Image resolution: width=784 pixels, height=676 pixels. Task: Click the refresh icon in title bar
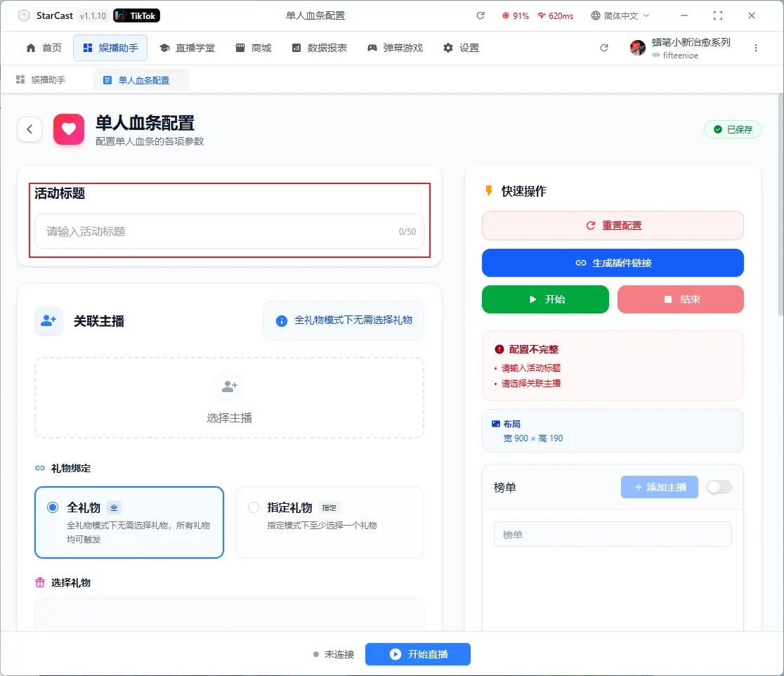(481, 15)
